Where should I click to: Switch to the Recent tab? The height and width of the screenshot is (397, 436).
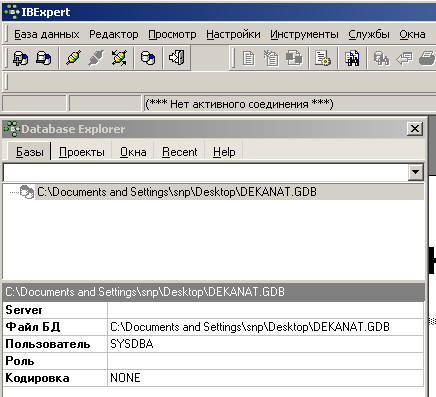click(180, 152)
